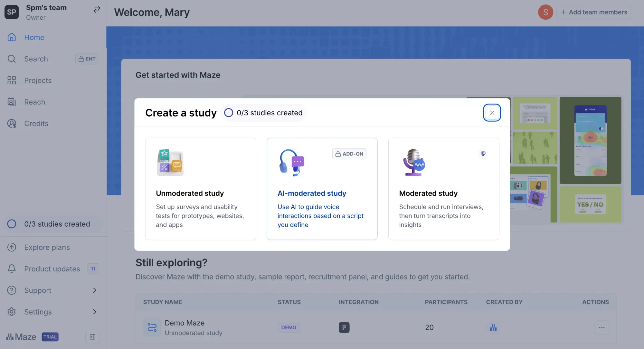Open Credits in the sidebar

(x=53, y=124)
